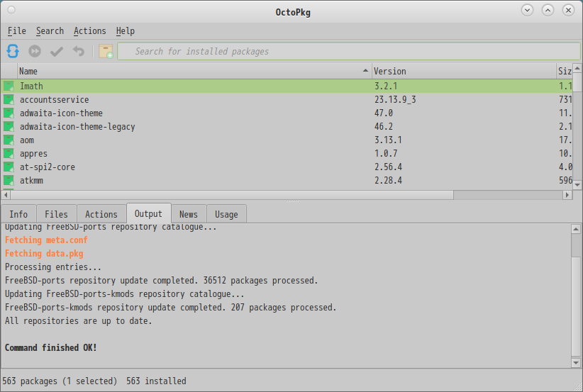583x392 pixels.
Task: Click the install local package icon
Action: [x=106, y=51]
